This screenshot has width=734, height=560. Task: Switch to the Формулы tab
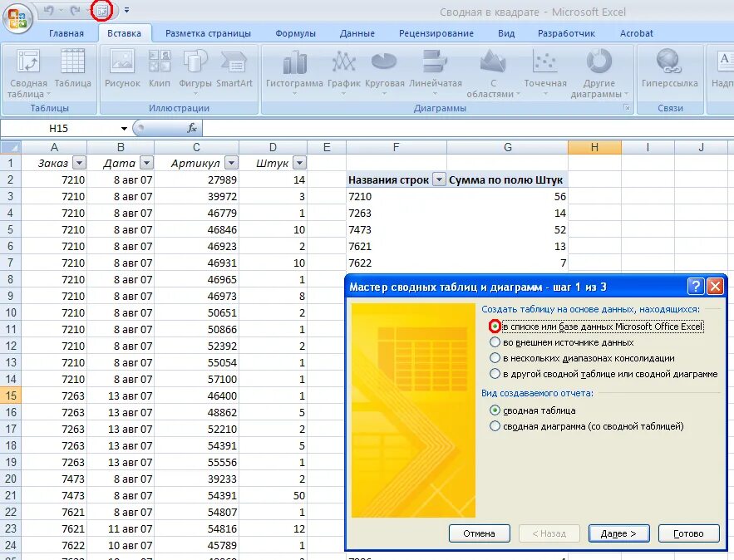click(295, 33)
